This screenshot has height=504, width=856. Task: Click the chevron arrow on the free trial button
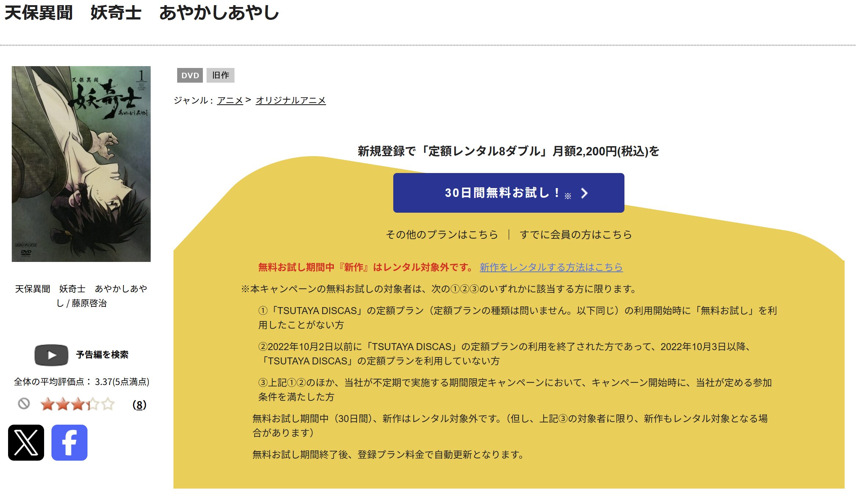584,193
